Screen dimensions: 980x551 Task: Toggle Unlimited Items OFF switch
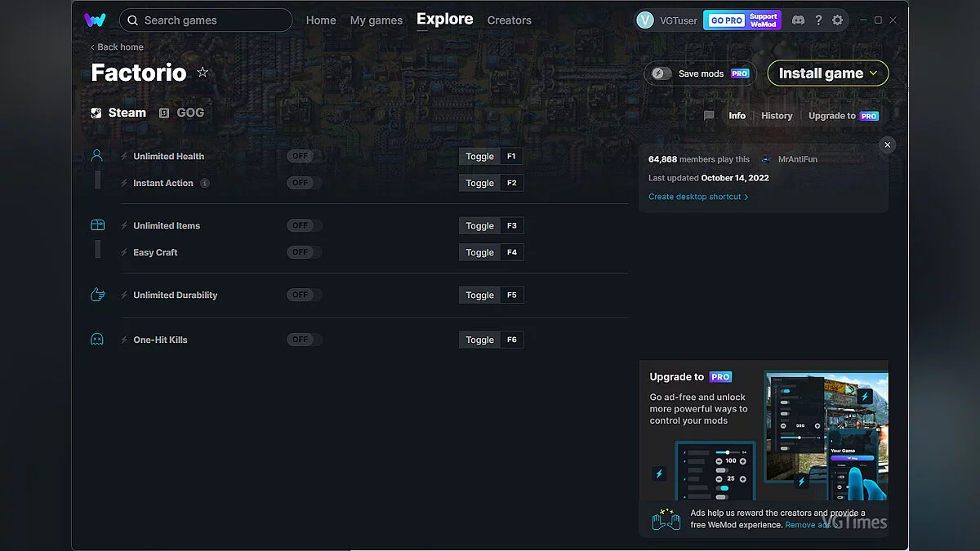(304, 225)
